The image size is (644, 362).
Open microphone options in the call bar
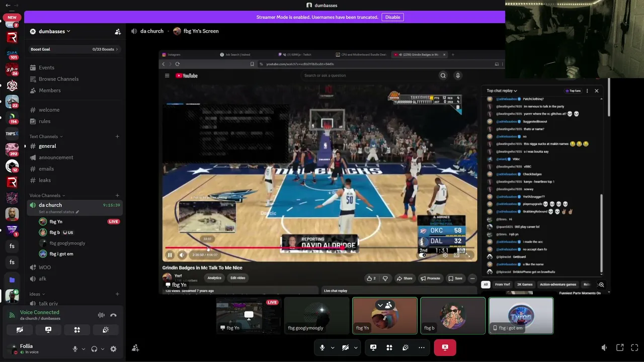333,347
